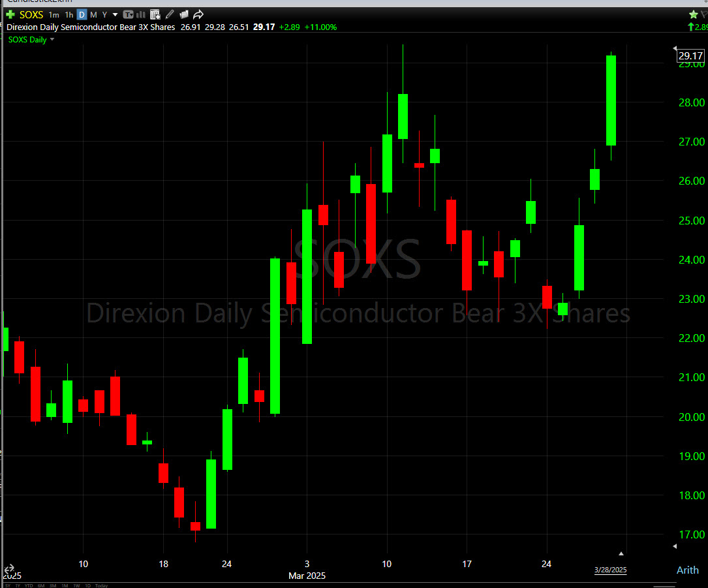Click the green star favorite icon

coord(694,14)
